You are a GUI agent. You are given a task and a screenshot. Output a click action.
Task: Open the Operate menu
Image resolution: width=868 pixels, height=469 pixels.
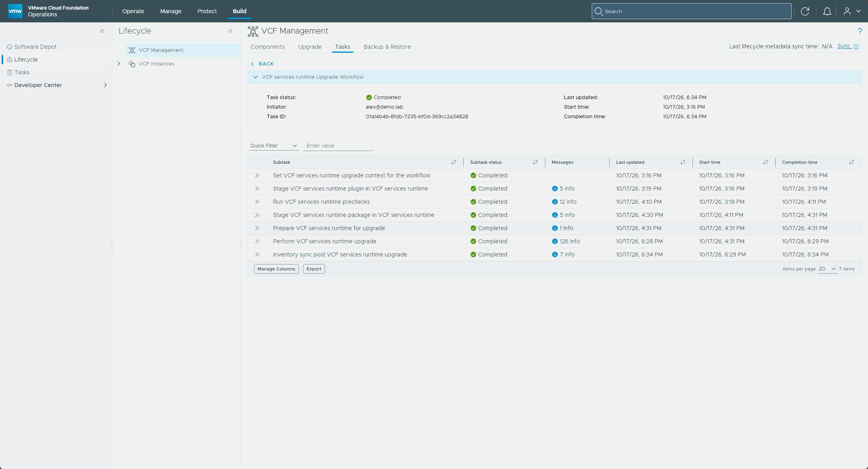[133, 11]
